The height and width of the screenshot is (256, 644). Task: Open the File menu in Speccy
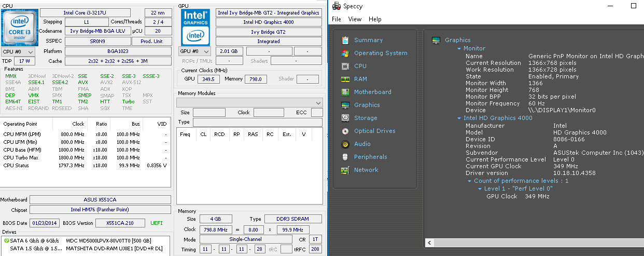tap(336, 19)
